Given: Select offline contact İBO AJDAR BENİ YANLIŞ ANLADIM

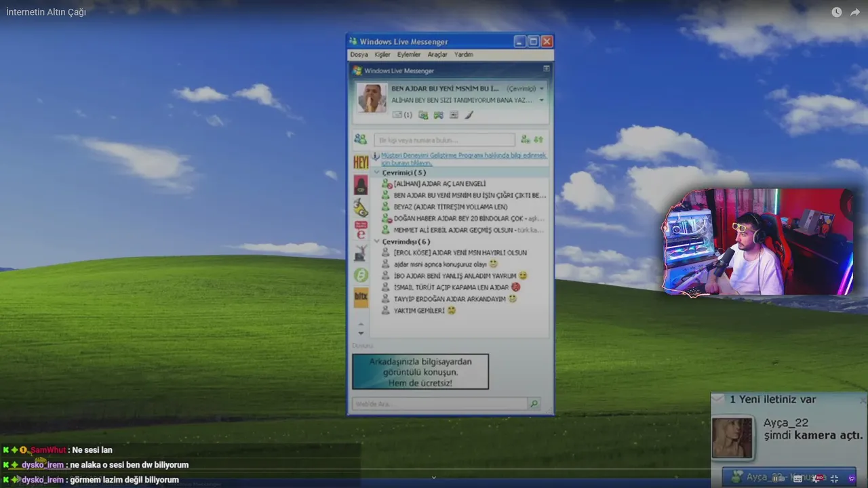Looking at the screenshot, I should coord(455,276).
